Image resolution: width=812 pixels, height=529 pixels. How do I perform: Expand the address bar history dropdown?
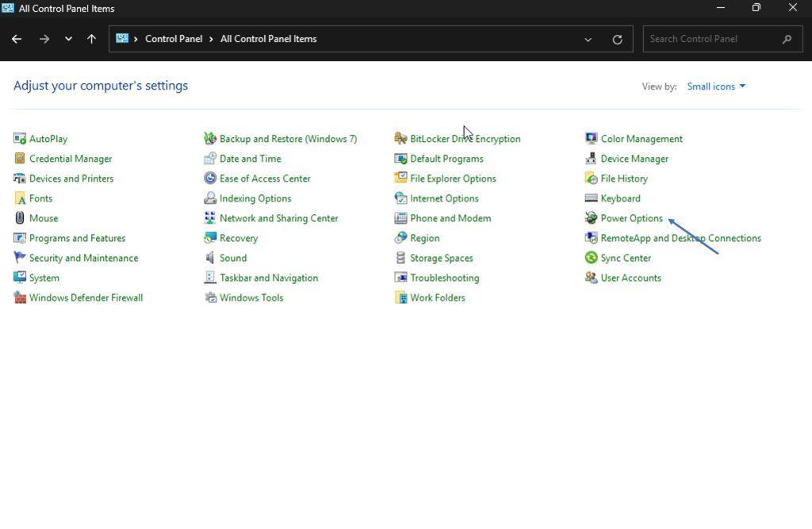[588, 40]
